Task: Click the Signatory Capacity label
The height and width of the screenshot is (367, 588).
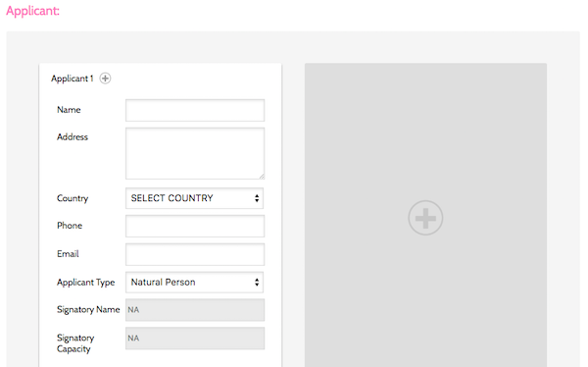Action: click(75, 343)
